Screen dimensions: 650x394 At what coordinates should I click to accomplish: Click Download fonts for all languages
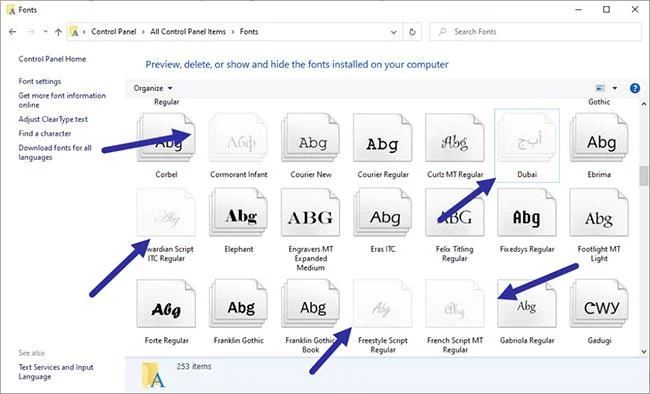point(55,152)
